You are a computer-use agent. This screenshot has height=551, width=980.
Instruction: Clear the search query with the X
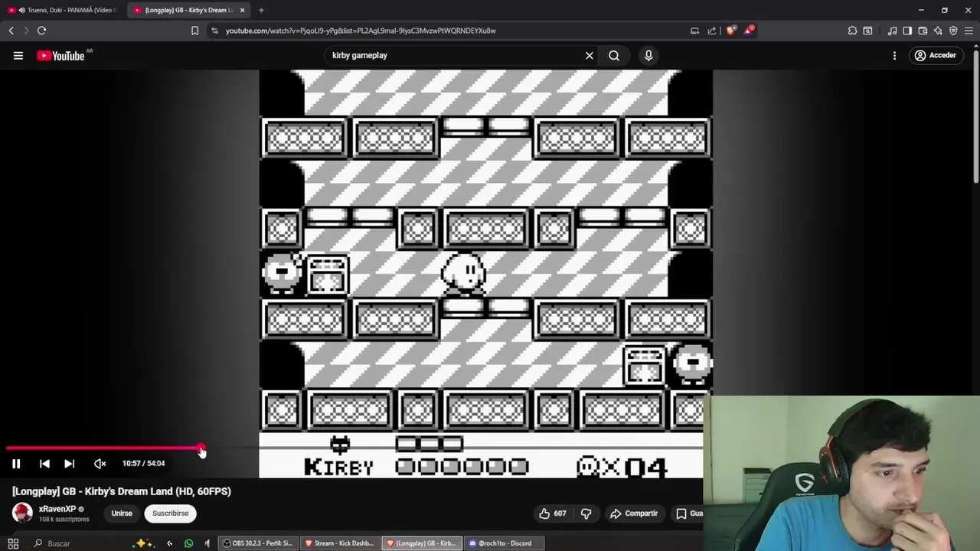[590, 55]
